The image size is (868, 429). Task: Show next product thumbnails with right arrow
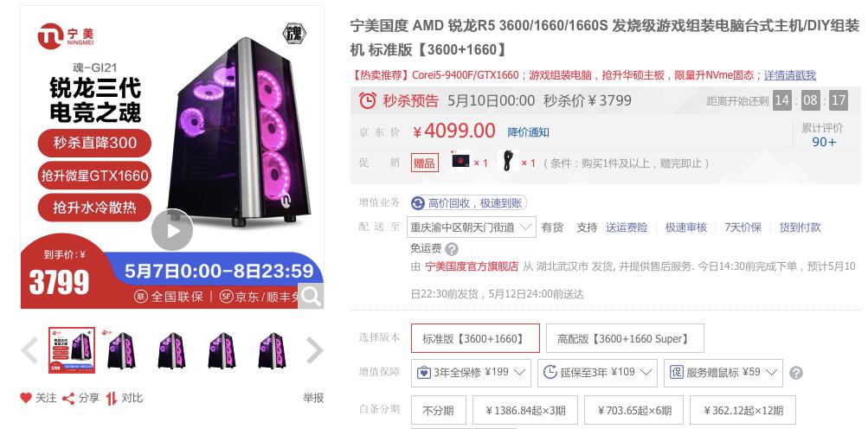point(314,350)
